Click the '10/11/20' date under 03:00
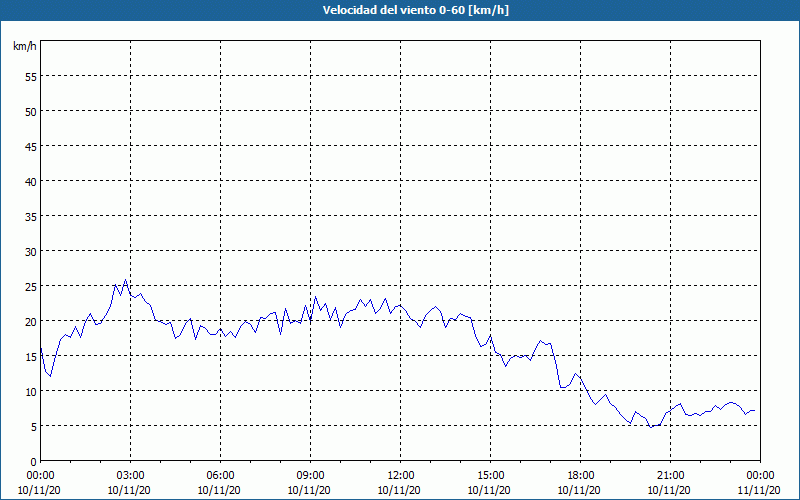The height and width of the screenshot is (500, 800). point(129,490)
